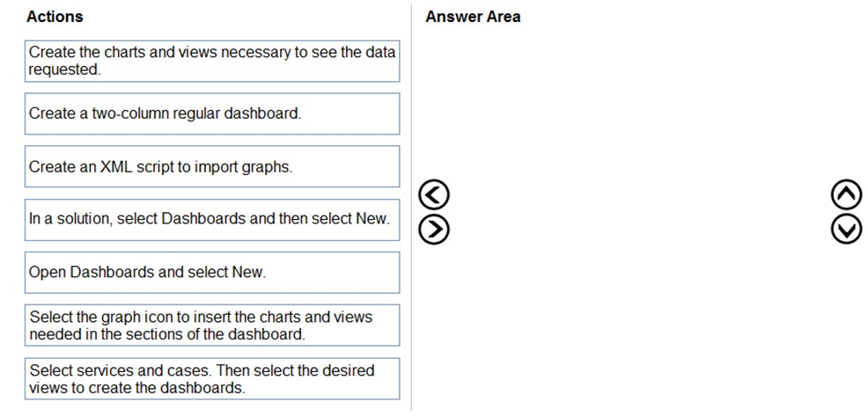Image resolution: width=868 pixels, height=417 pixels.
Task: Pick 'In a solution, select Dashboards' action
Action: pyautogui.click(x=212, y=219)
